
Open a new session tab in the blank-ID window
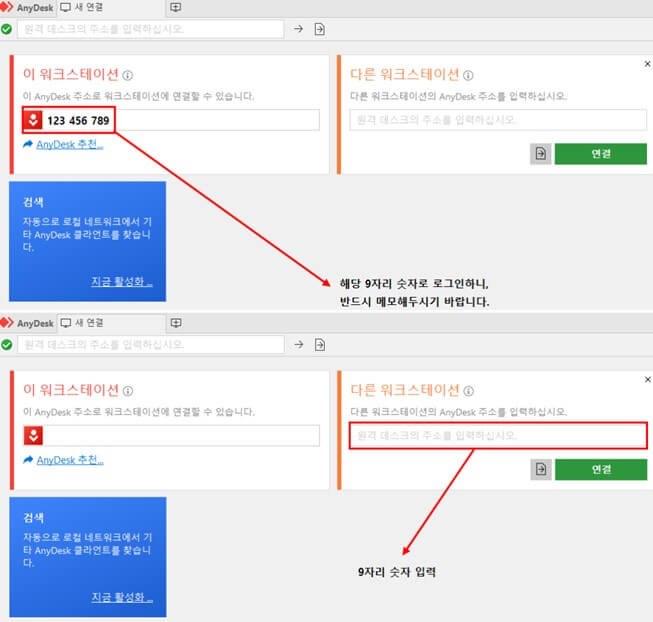click(176, 323)
